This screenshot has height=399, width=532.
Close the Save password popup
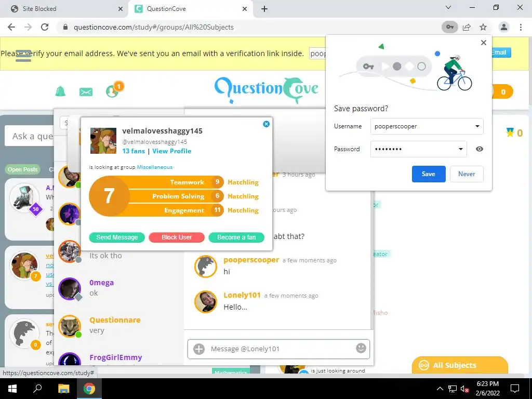pyautogui.click(x=484, y=43)
